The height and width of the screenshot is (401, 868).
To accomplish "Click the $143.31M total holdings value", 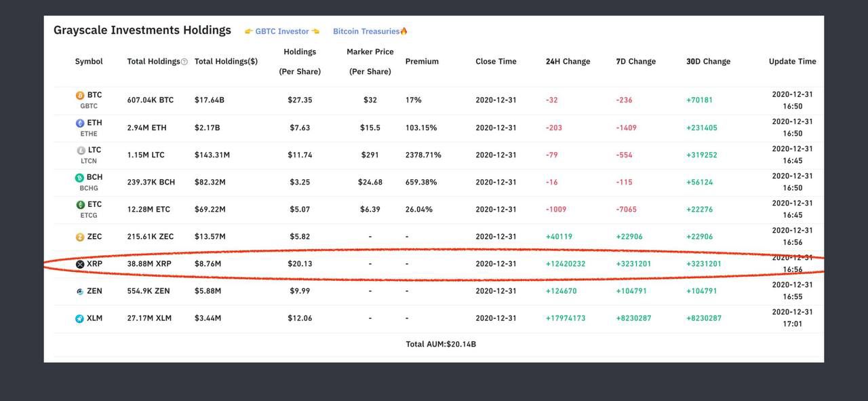I will [x=212, y=155].
